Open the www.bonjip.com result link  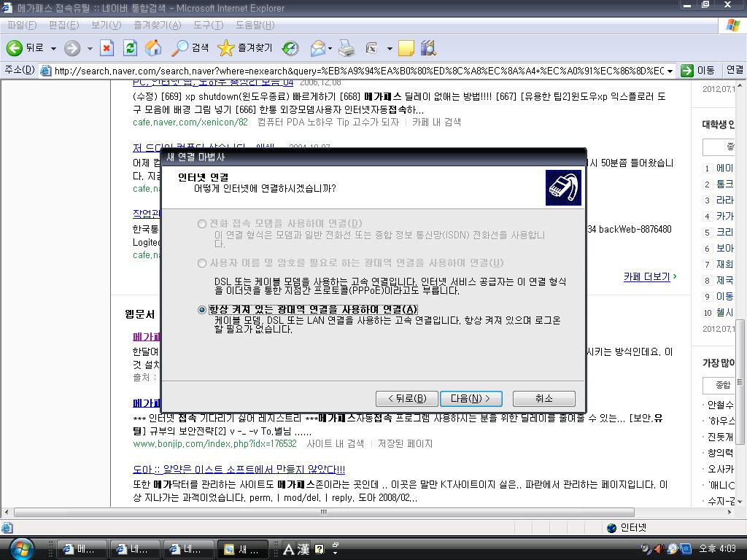tap(215, 444)
